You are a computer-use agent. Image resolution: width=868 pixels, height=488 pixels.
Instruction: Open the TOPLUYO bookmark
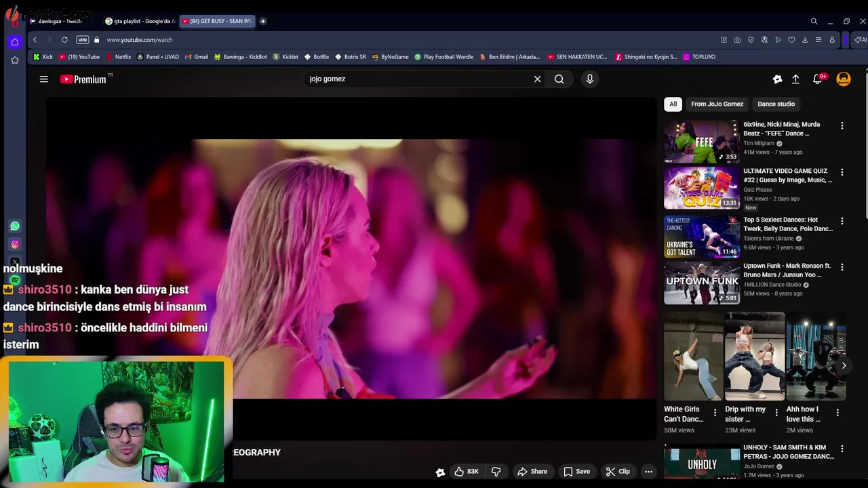click(x=699, y=57)
